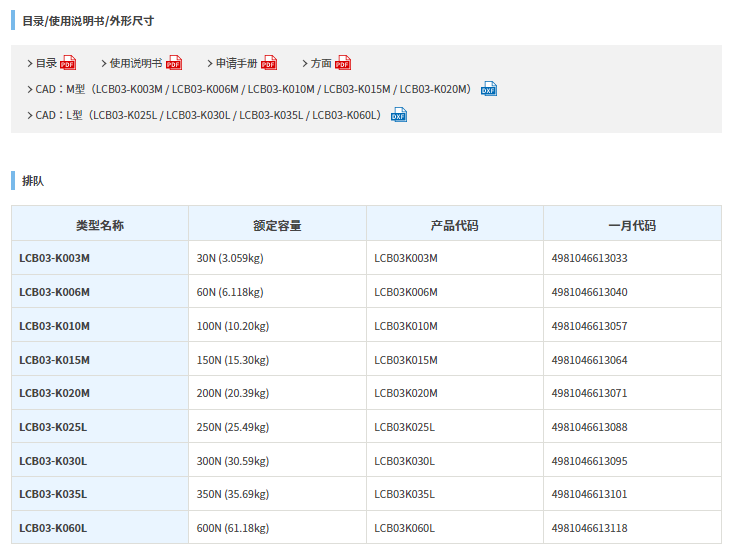Click the 使用说明书 link
Viewport: 750px width, 560px height.
tap(136, 63)
